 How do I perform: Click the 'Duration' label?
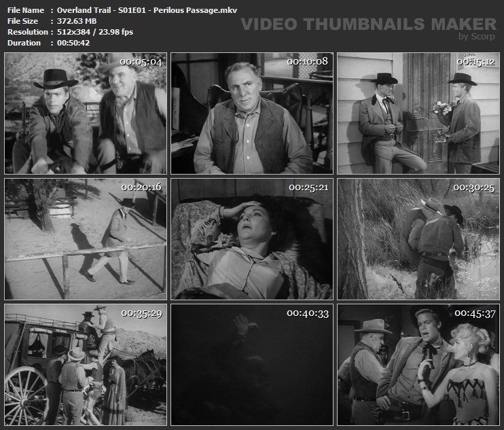[24, 43]
